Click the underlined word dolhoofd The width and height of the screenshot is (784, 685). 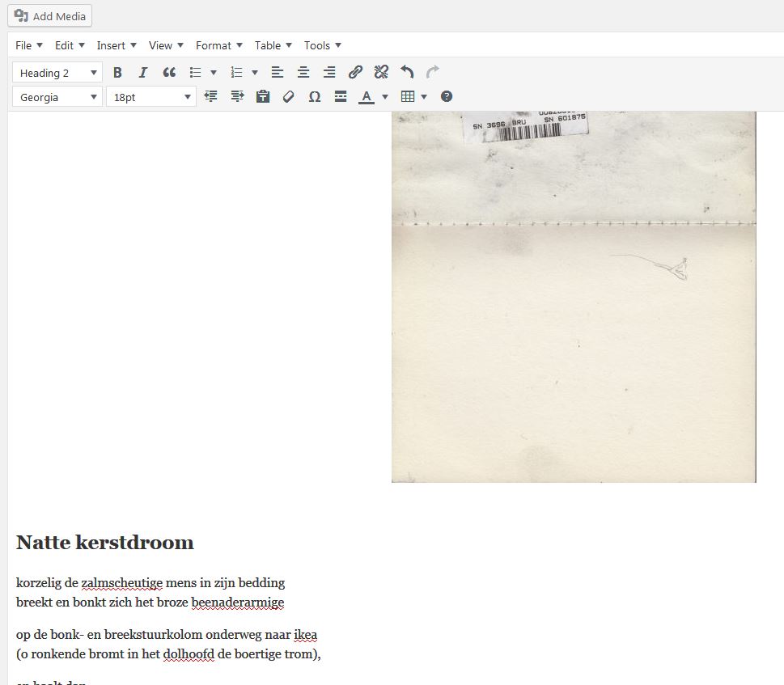pos(189,654)
